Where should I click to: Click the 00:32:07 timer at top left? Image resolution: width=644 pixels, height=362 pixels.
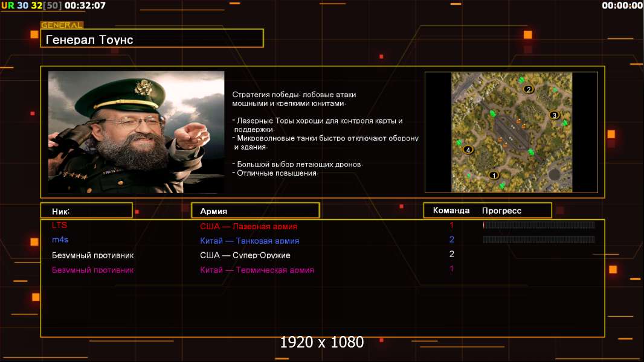[85, 5]
